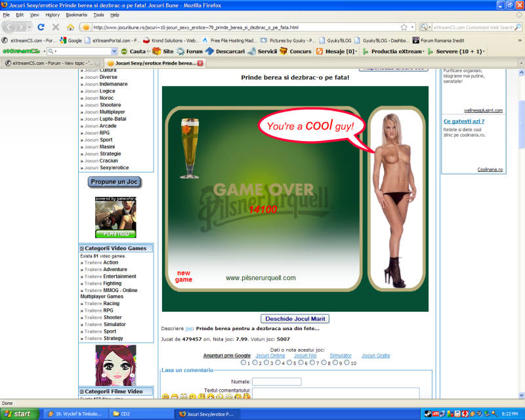This screenshot has width=525, height=420.
Task: Select rating radio button 2
Action: click(255, 362)
